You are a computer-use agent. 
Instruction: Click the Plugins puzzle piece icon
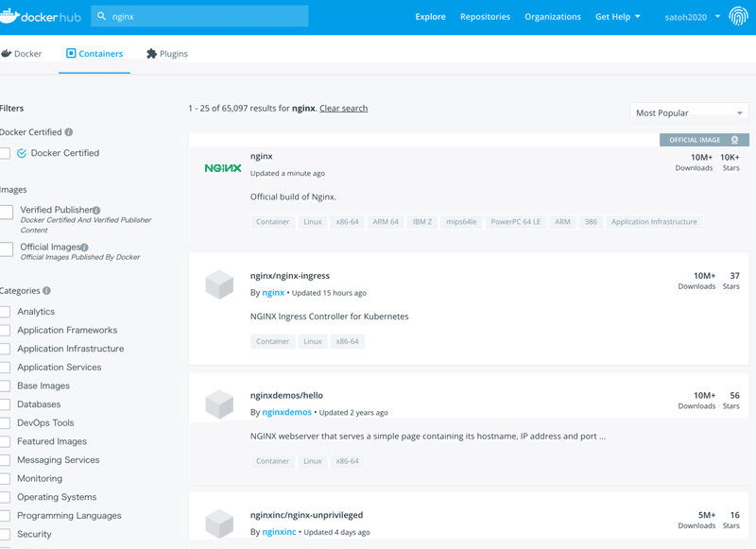[x=151, y=54]
